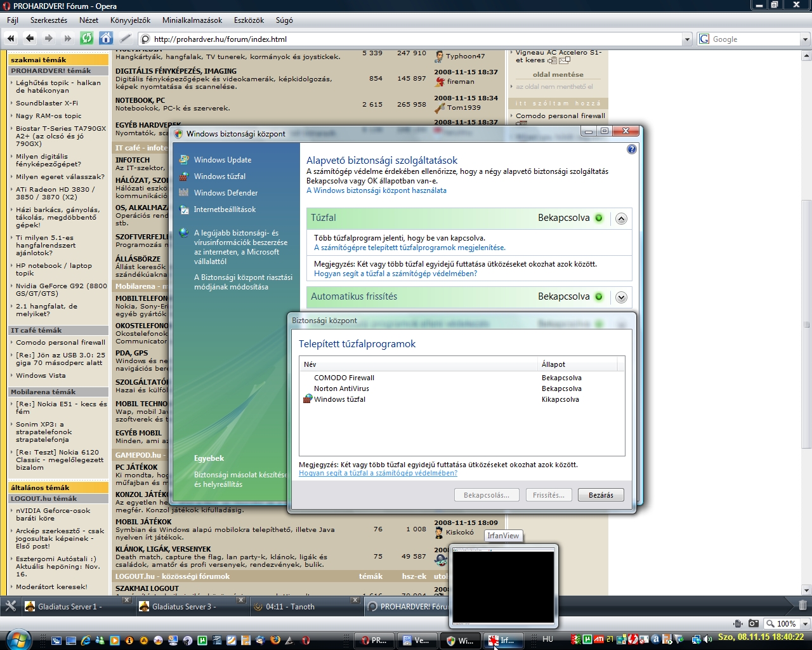Click the Állapot column header

(x=578, y=364)
